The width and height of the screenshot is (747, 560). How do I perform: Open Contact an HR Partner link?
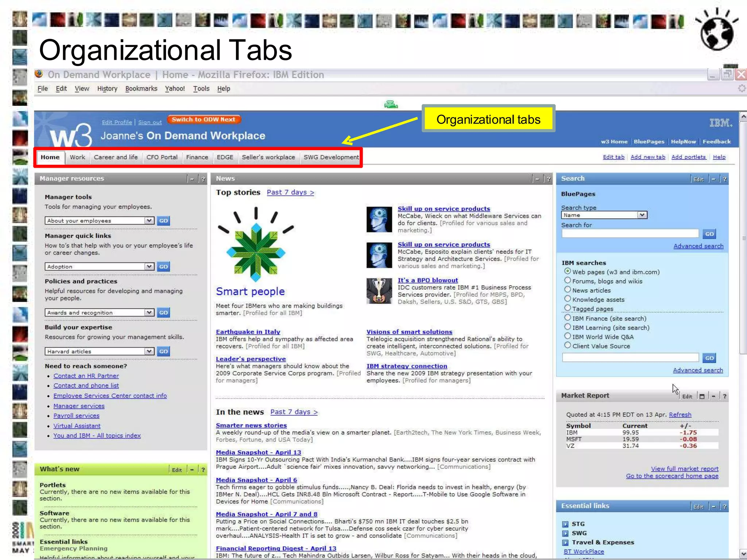(86, 376)
